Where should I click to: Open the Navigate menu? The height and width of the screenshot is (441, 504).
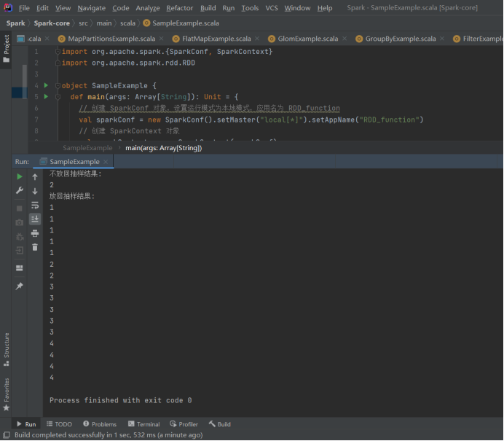[92, 8]
